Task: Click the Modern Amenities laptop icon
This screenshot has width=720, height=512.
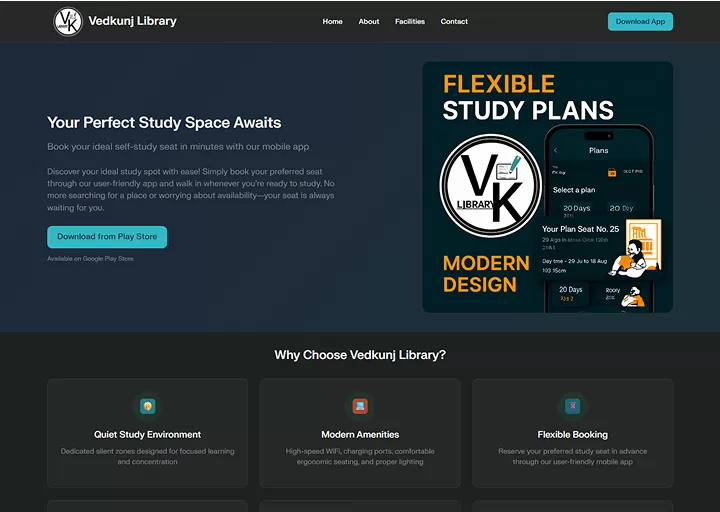Action: coord(360,406)
